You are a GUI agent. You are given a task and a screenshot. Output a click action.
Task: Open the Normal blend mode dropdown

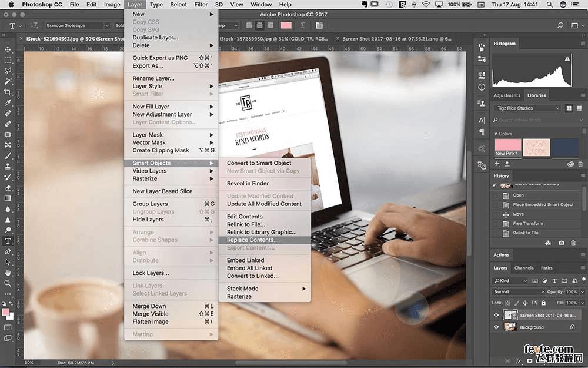click(519, 292)
